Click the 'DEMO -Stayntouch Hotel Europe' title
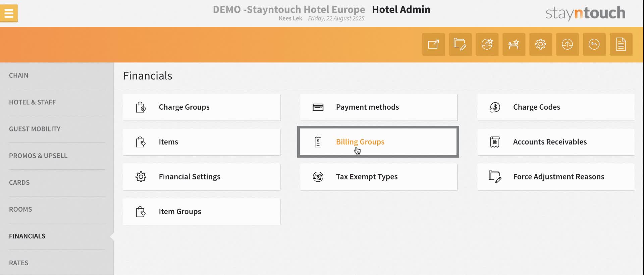The width and height of the screenshot is (644, 275). tap(289, 9)
